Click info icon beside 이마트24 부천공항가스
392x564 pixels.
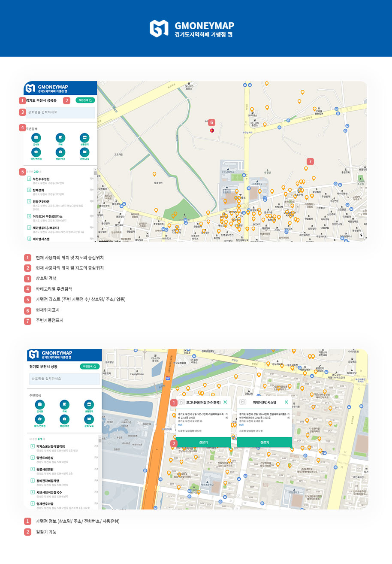29,216
